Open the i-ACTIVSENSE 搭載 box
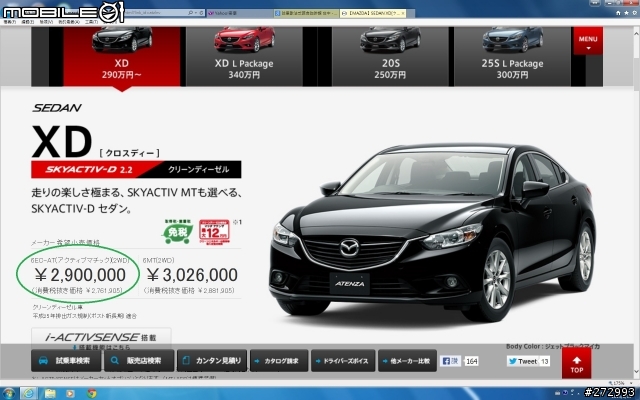 coord(101,339)
